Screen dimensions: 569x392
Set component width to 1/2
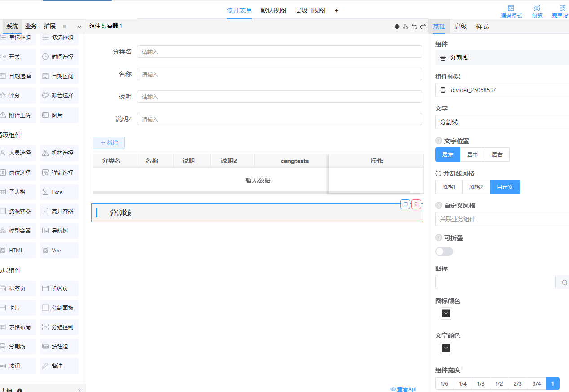tap(499, 384)
